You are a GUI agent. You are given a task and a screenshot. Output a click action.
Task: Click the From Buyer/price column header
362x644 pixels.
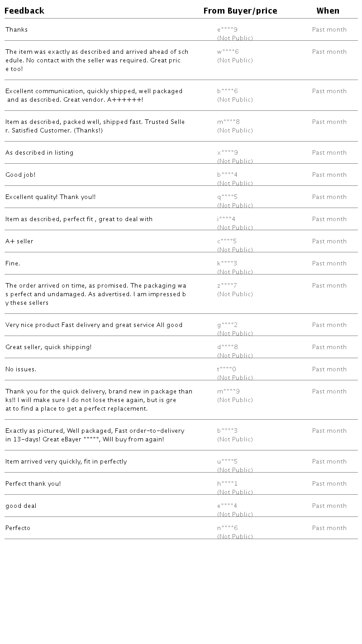[x=240, y=11]
